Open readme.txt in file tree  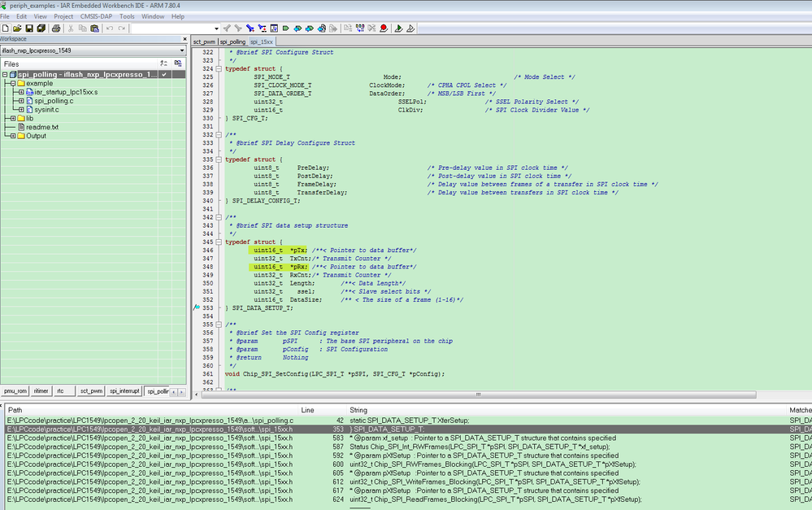[x=41, y=127]
